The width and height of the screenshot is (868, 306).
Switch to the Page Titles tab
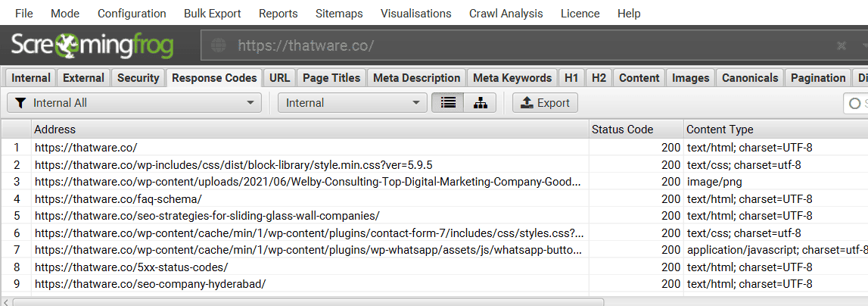coord(331,78)
